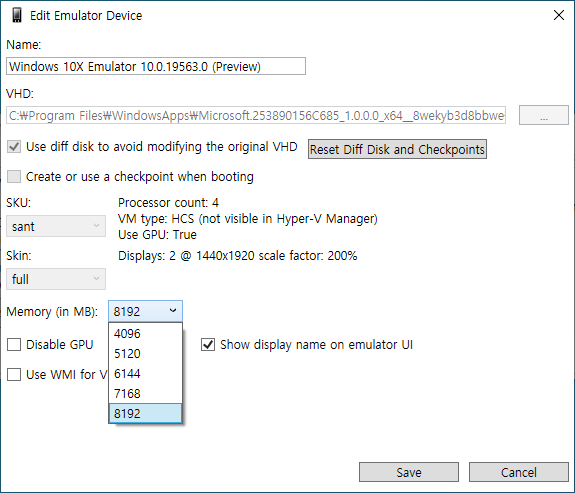Choose 6144 MB memory option
575x493 pixels.
pyautogui.click(x=145, y=374)
